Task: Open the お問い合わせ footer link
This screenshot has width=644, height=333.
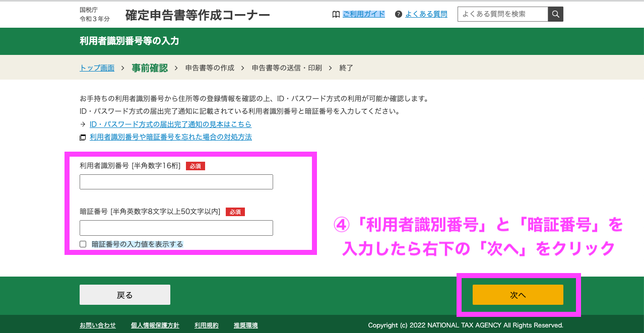Action: (98, 325)
